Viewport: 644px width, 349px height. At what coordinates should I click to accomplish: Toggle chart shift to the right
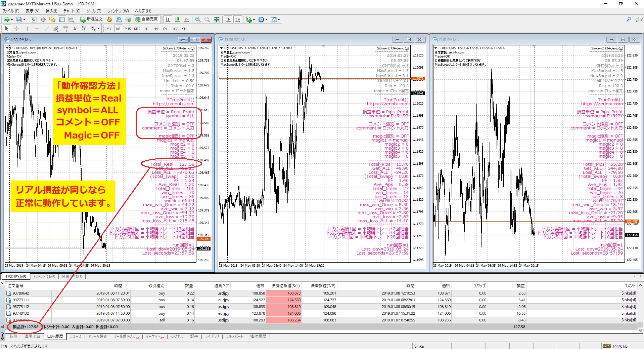pyautogui.click(x=238, y=20)
